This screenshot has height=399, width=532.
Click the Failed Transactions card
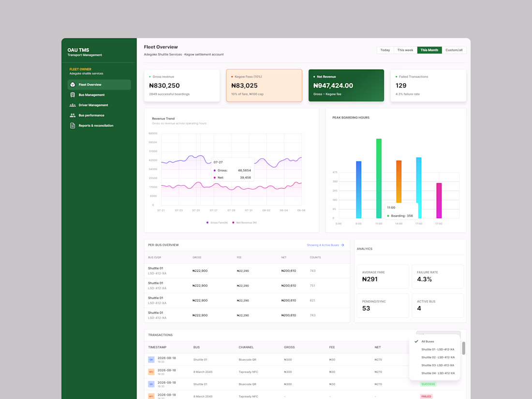[428, 86]
